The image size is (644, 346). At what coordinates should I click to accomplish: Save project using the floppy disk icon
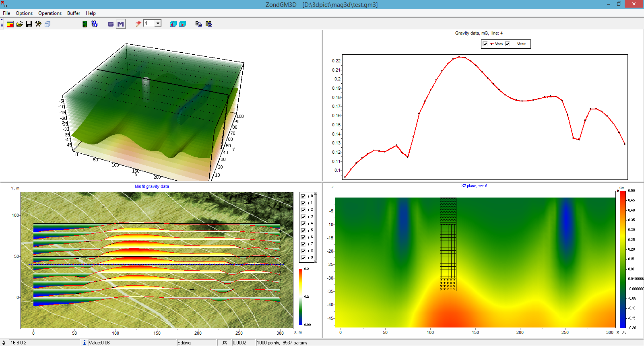coord(29,24)
